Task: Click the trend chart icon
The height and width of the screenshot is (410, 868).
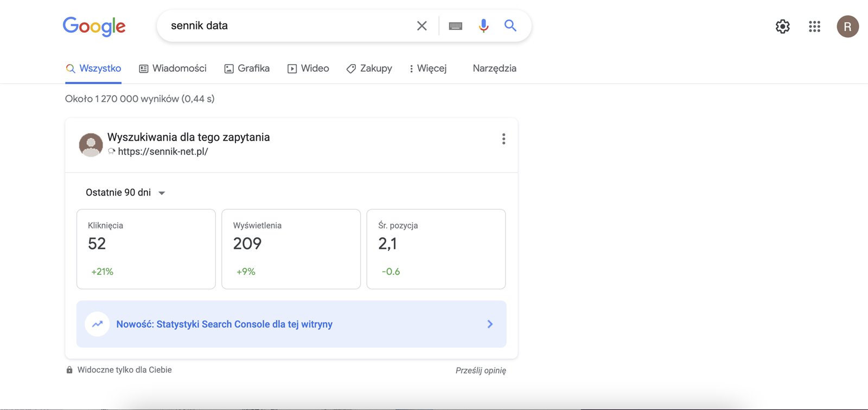Action: (98, 324)
